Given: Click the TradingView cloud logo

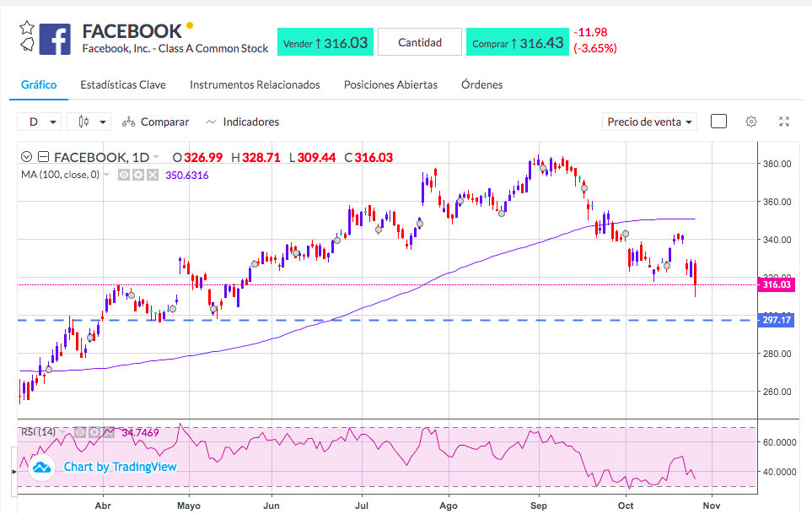Looking at the screenshot, I should 41,468.
